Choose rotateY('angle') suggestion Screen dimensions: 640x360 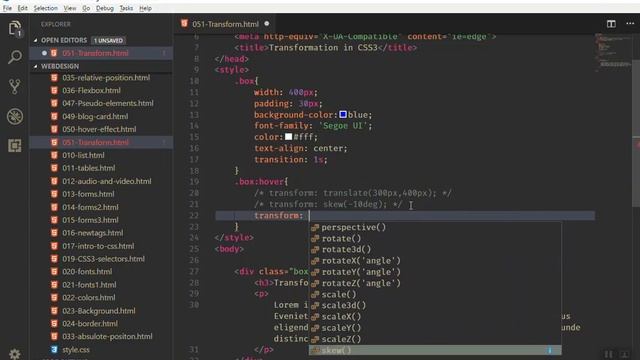pos(435,272)
